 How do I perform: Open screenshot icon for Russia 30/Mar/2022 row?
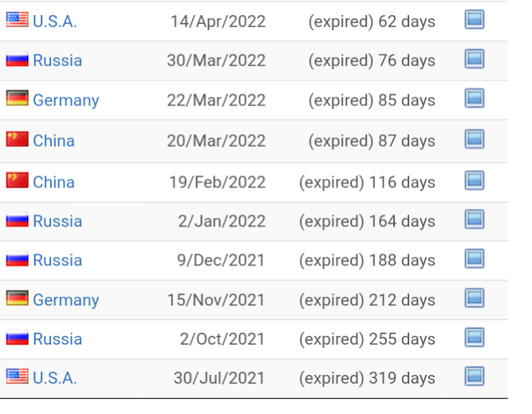click(474, 59)
